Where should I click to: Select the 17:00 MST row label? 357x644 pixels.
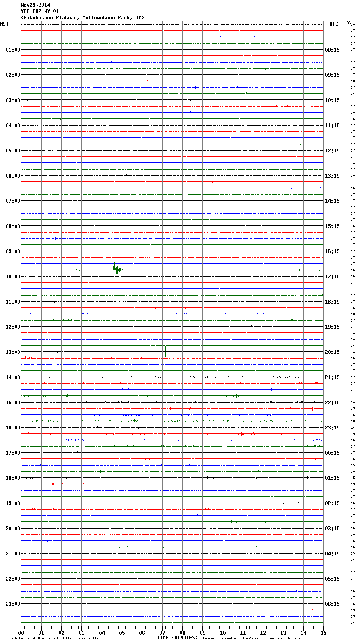tap(13, 453)
